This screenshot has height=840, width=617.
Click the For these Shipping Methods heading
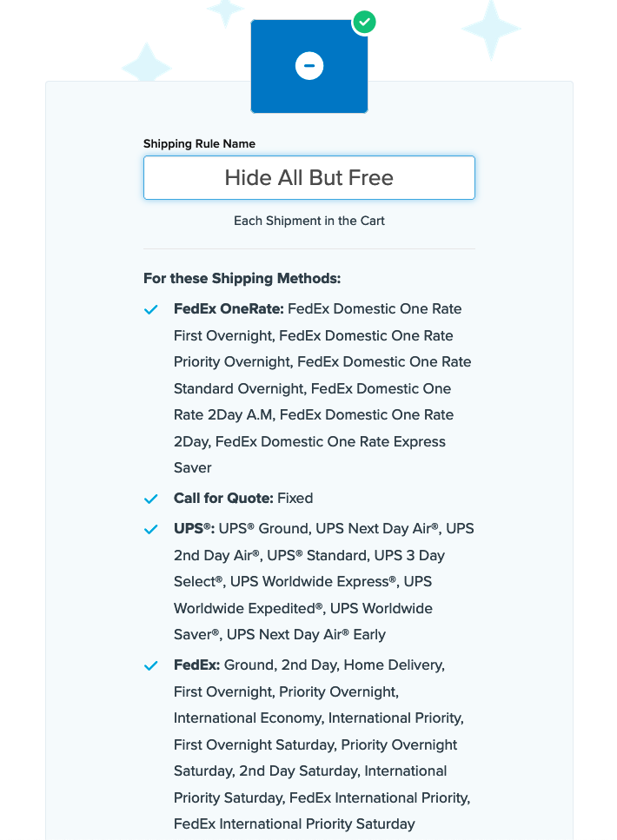click(242, 279)
